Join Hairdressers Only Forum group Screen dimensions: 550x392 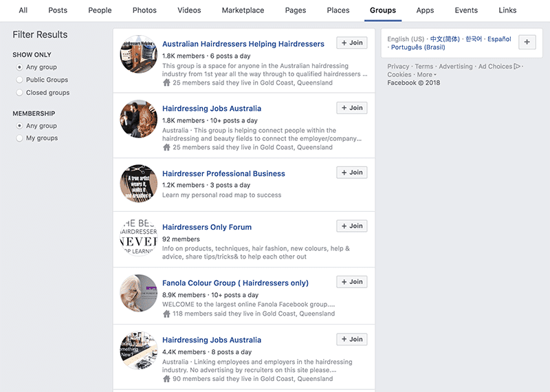coord(352,226)
